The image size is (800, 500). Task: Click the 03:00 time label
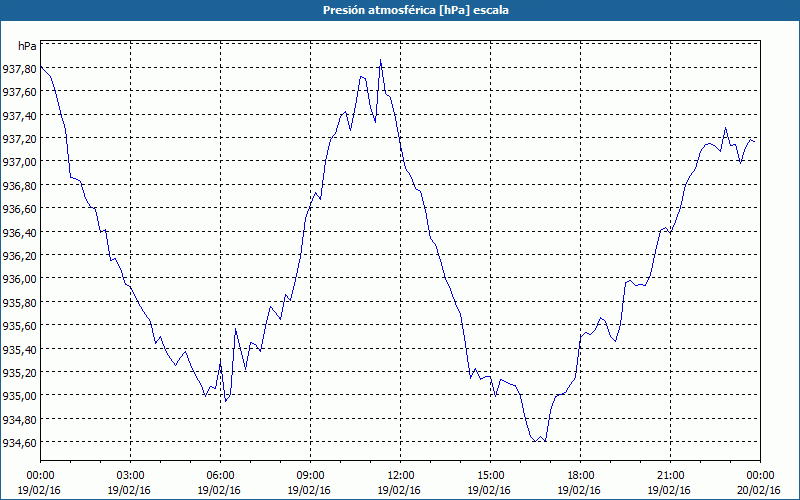coord(130,476)
